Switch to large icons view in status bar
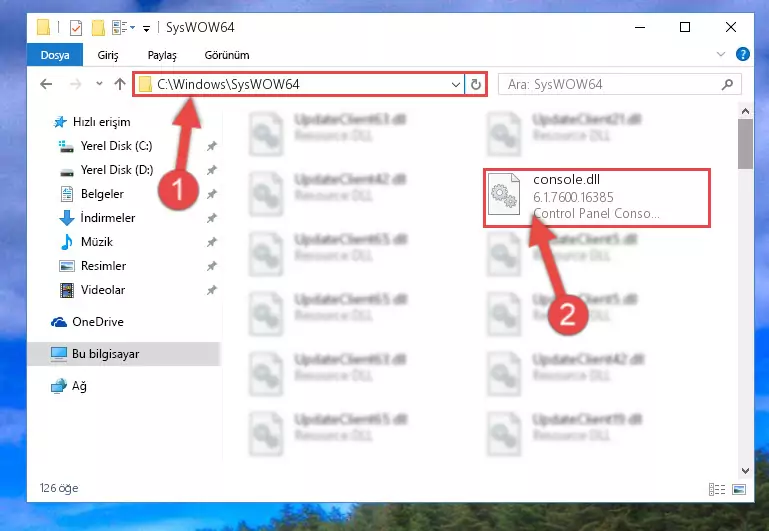 pos(739,489)
